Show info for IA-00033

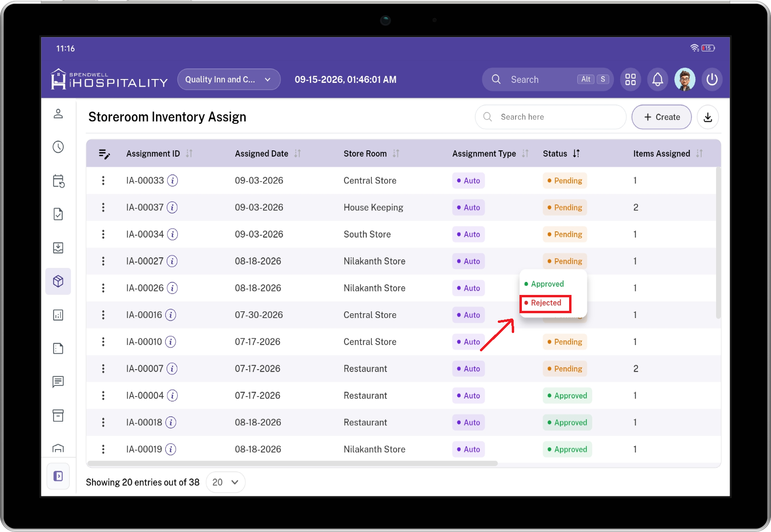(x=173, y=181)
